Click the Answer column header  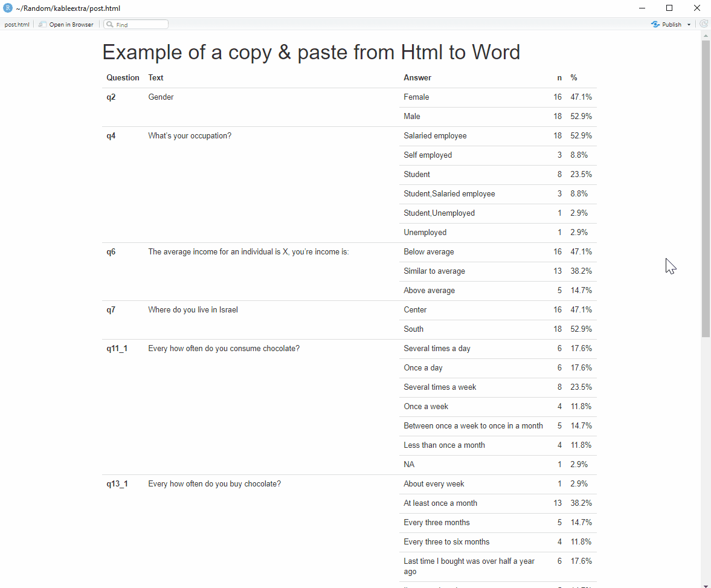click(417, 78)
